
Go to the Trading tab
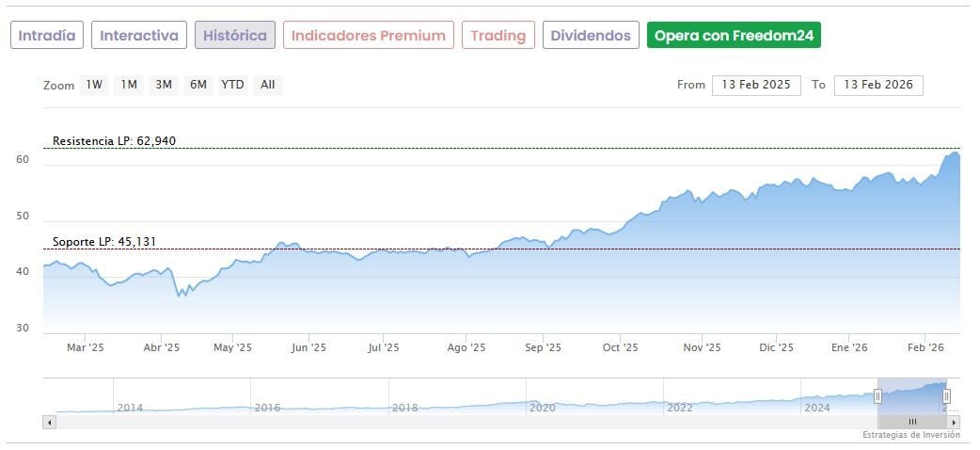(498, 36)
